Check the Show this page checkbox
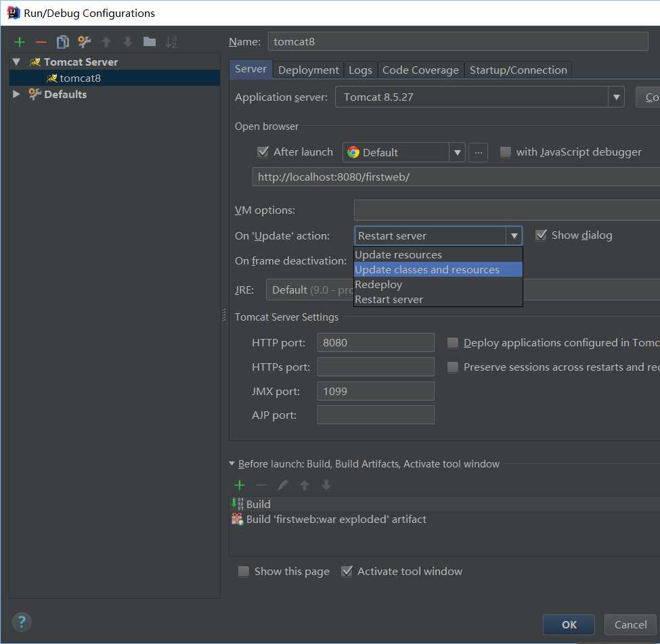Viewport: 660px width, 644px height. click(243, 571)
